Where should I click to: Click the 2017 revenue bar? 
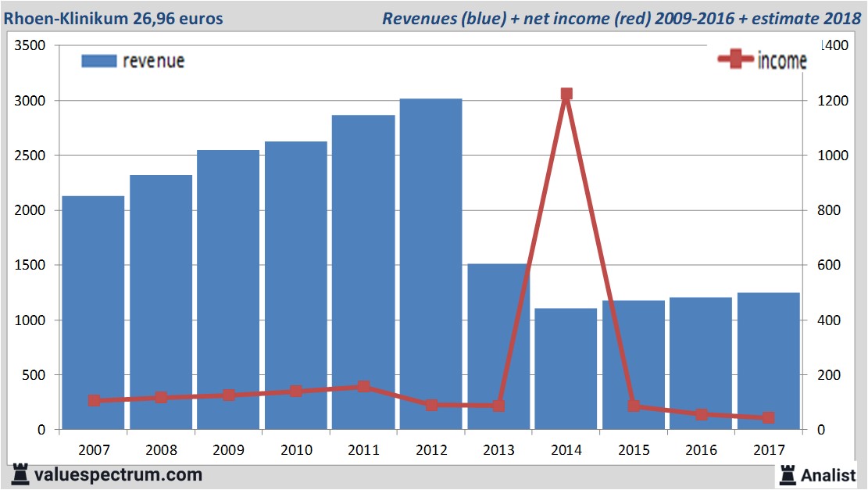(x=768, y=361)
